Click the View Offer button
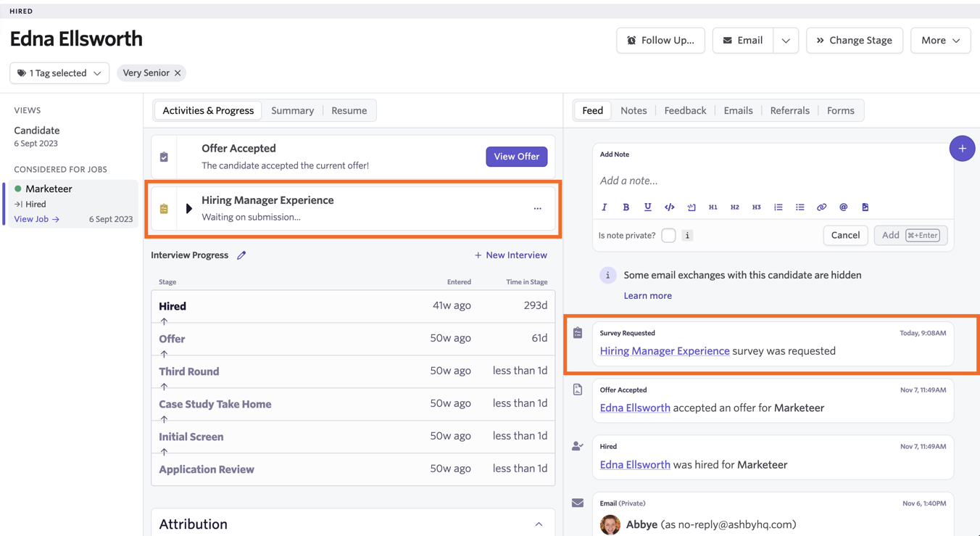Screen dimensions: 980x536 pyautogui.click(x=517, y=157)
